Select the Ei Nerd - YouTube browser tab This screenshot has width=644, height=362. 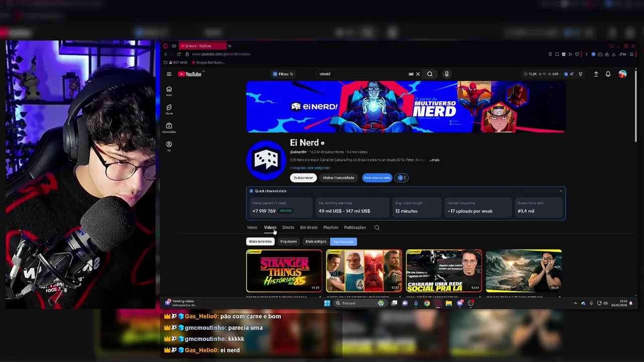pos(202,46)
